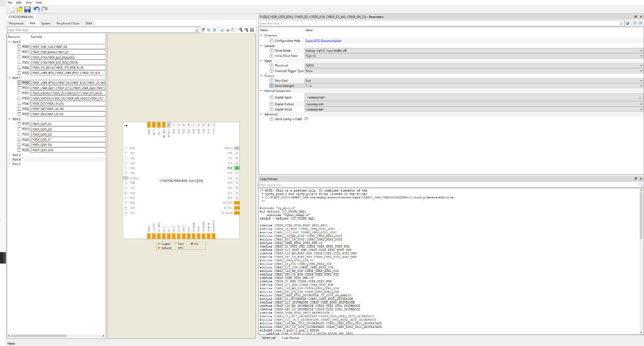The image size is (644, 346).
Task: Click help icon next to Threshold
Action: point(271,66)
